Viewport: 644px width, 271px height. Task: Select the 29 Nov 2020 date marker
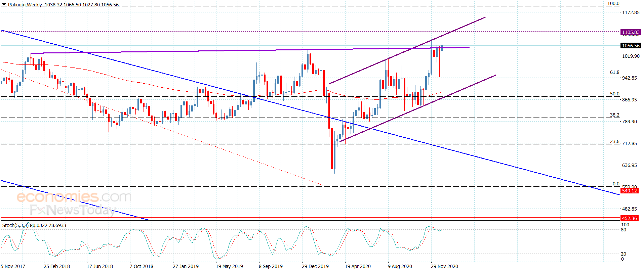444,266
